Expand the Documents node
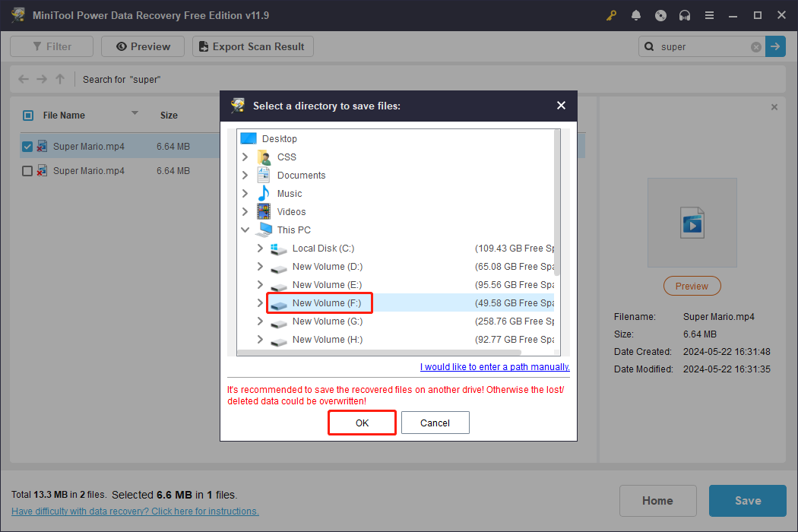Viewport: 798px width, 532px height. 245,175
